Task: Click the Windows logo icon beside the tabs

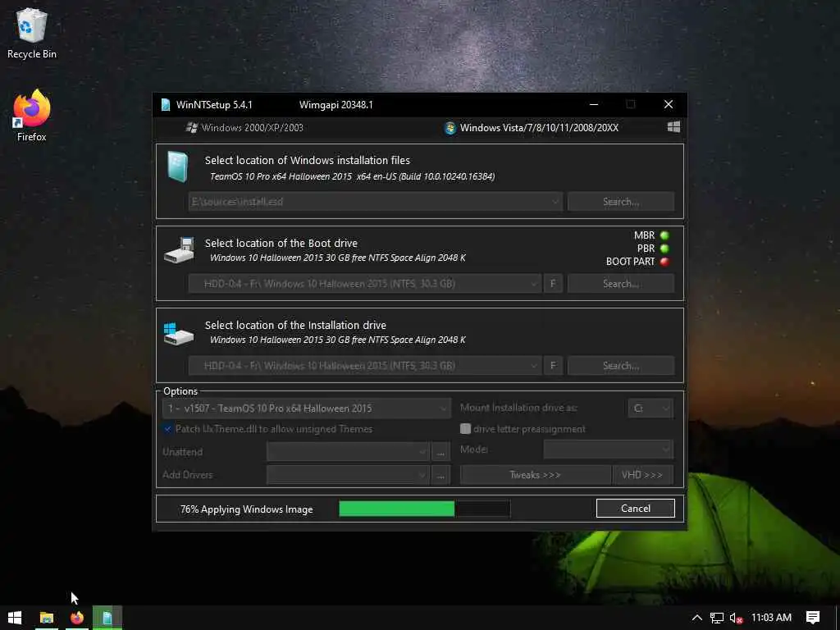Action: click(x=673, y=127)
